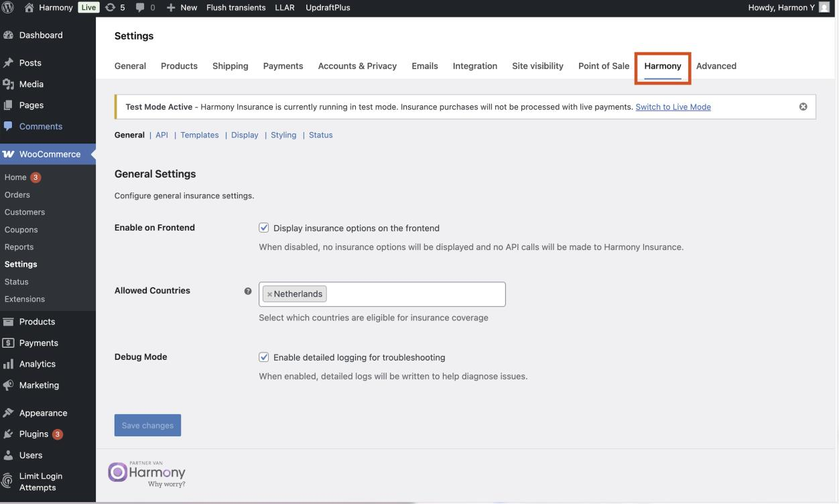Disable detailed logging for troubleshooting checkbox
This screenshot has width=839, height=504.
(x=264, y=357)
